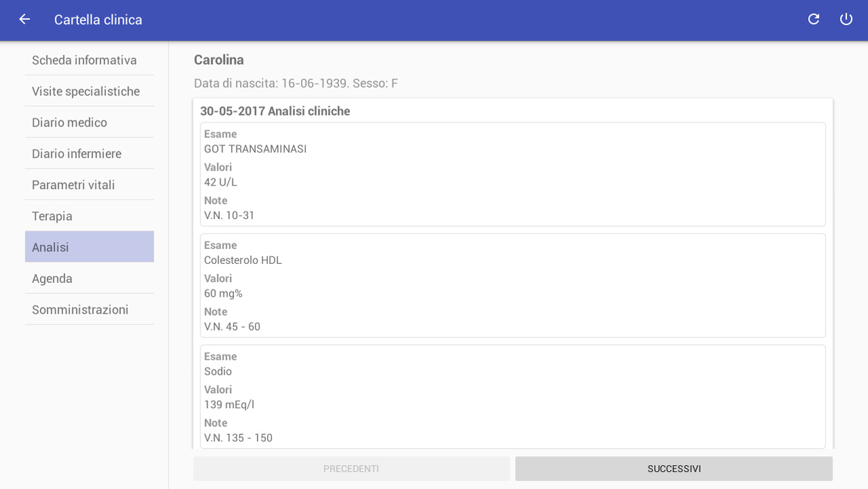This screenshot has width=868, height=489.
Task: Select the Colesterolo HDL exam card
Action: tap(513, 286)
